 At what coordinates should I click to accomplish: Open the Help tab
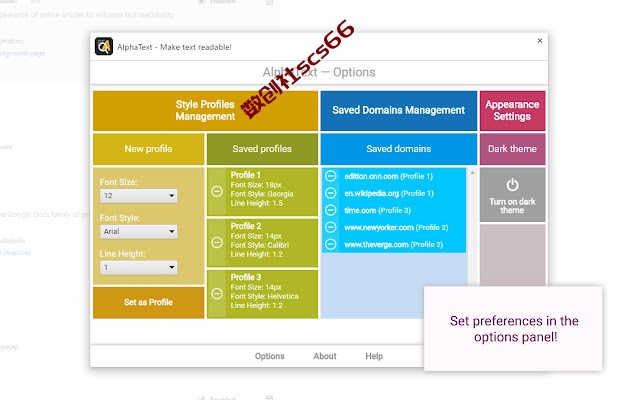pyautogui.click(x=374, y=356)
